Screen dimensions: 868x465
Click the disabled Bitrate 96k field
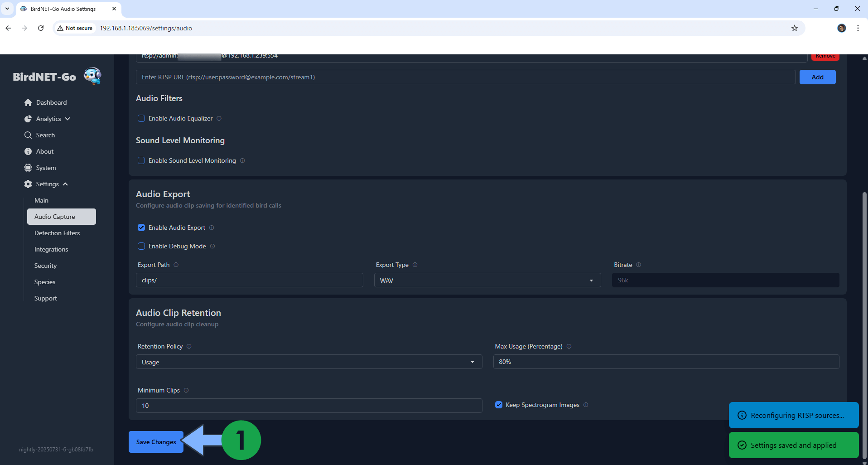pyautogui.click(x=725, y=280)
